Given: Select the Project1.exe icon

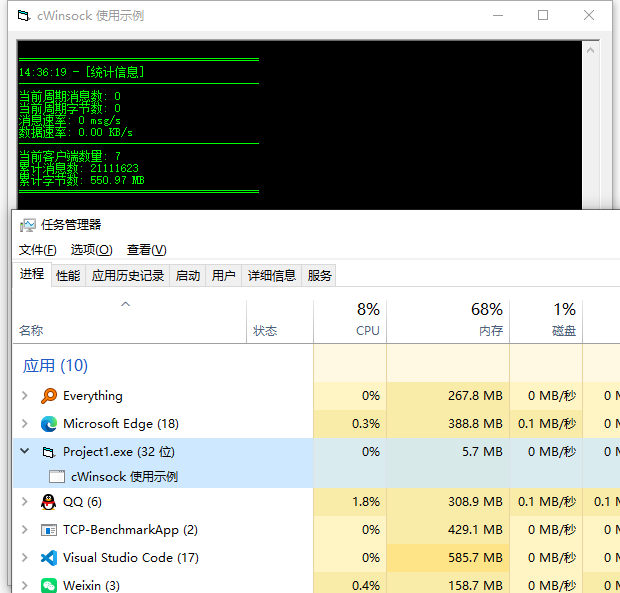Looking at the screenshot, I should 49,452.
